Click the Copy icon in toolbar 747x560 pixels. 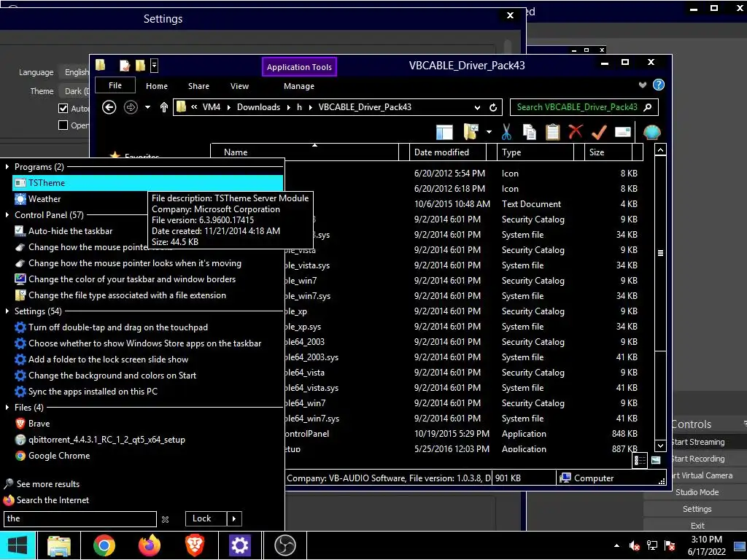tap(530, 132)
